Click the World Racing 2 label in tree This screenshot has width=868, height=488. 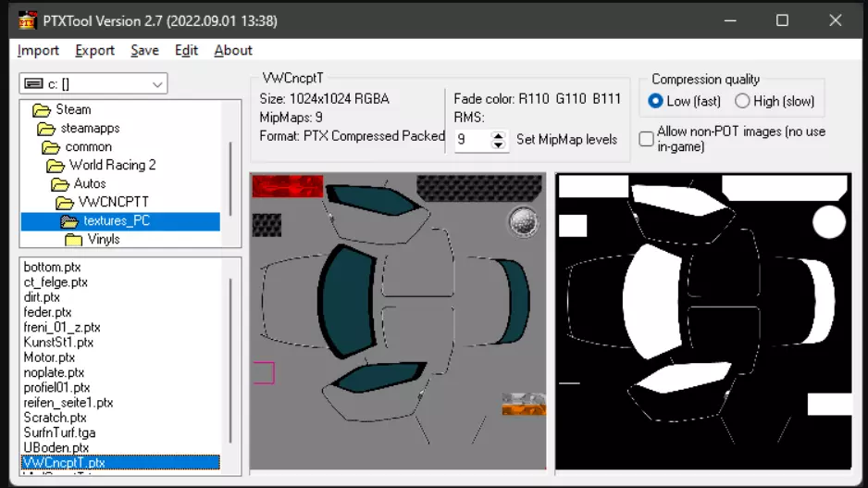112,166
